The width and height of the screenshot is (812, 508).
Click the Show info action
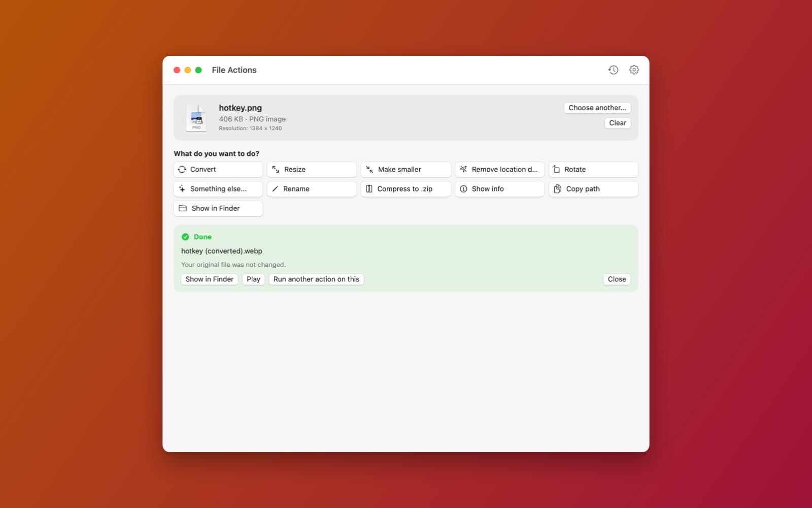(x=499, y=189)
